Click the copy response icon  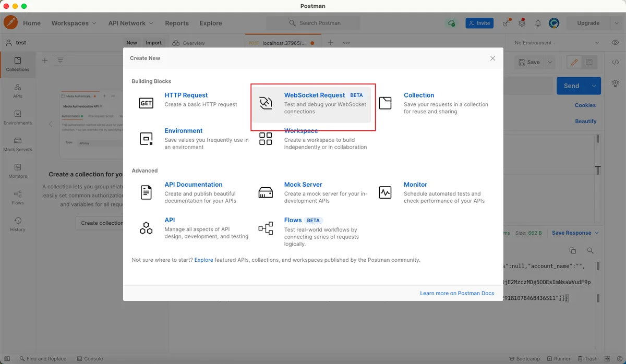(x=573, y=251)
